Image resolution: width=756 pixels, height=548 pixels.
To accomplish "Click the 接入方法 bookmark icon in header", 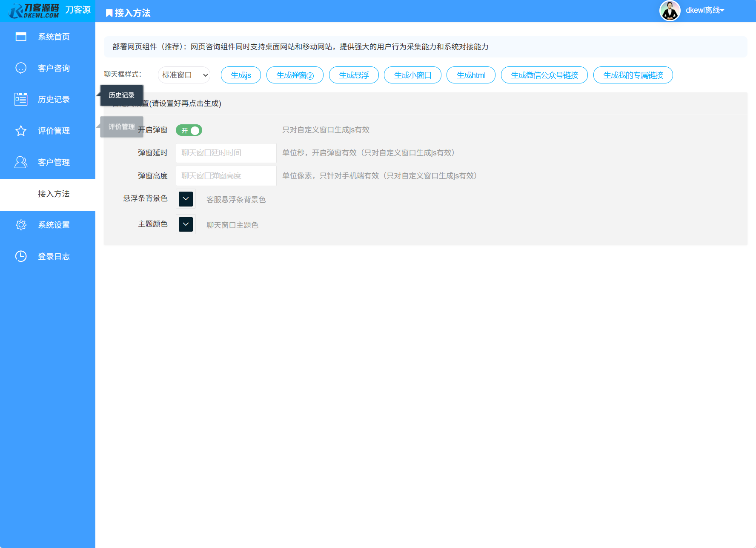I will pos(108,13).
